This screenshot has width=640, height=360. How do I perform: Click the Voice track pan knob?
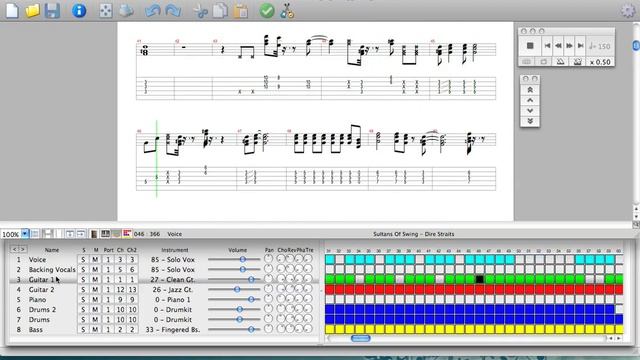[269, 259]
